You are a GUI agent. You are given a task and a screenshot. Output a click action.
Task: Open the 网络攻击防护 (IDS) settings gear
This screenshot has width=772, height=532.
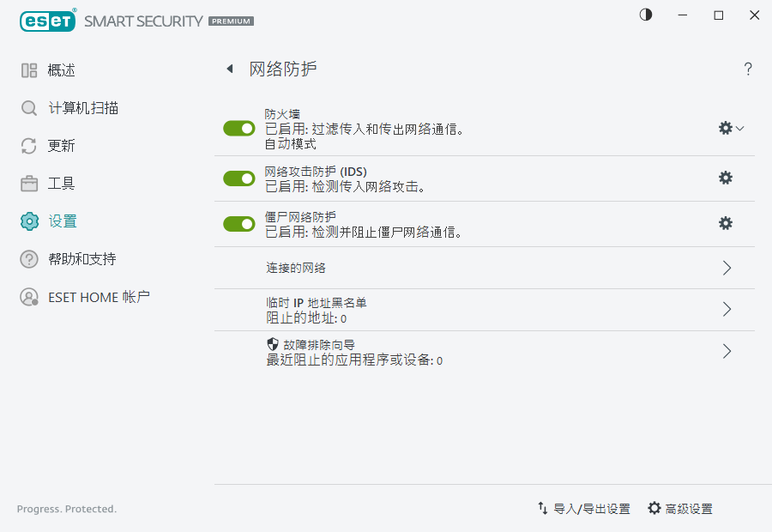(726, 178)
